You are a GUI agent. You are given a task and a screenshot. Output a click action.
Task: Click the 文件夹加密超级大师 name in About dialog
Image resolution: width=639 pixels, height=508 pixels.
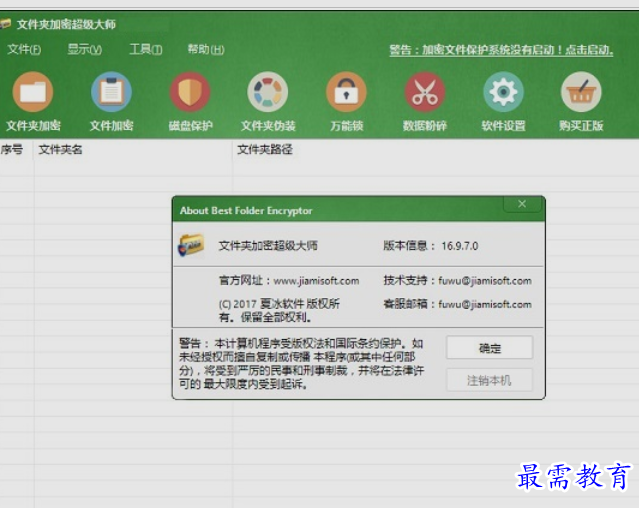point(268,246)
